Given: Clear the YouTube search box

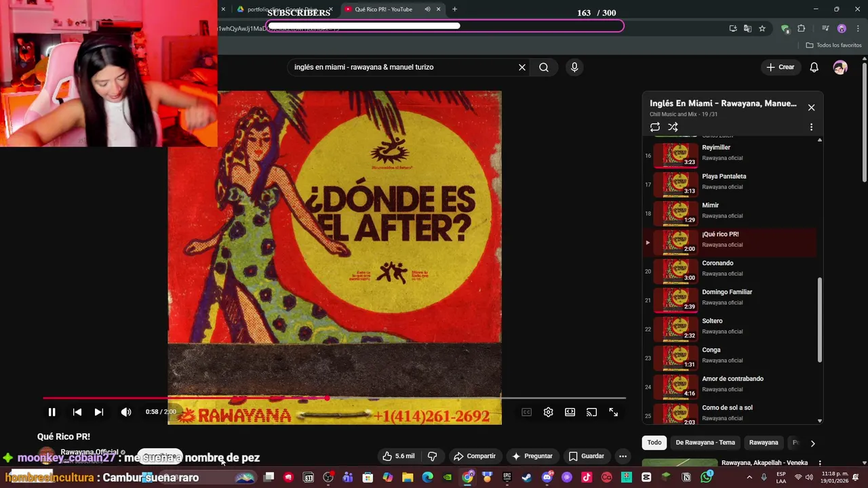Looking at the screenshot, I should click(522, 67).
